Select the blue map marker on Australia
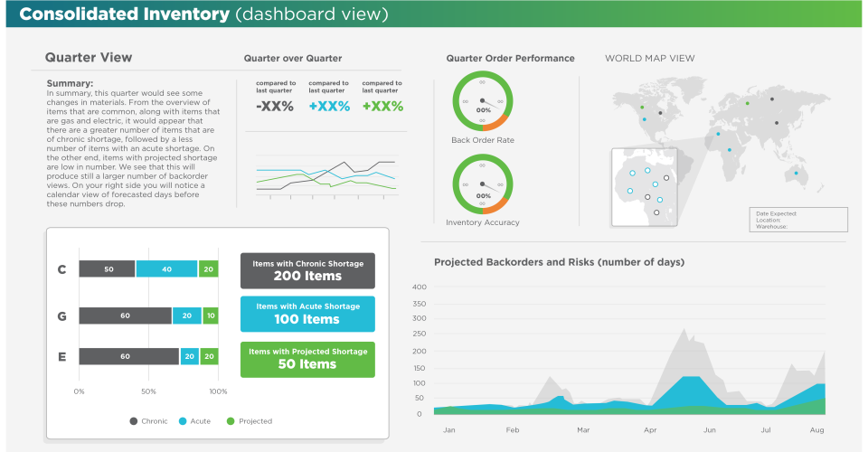 point(796,173)
